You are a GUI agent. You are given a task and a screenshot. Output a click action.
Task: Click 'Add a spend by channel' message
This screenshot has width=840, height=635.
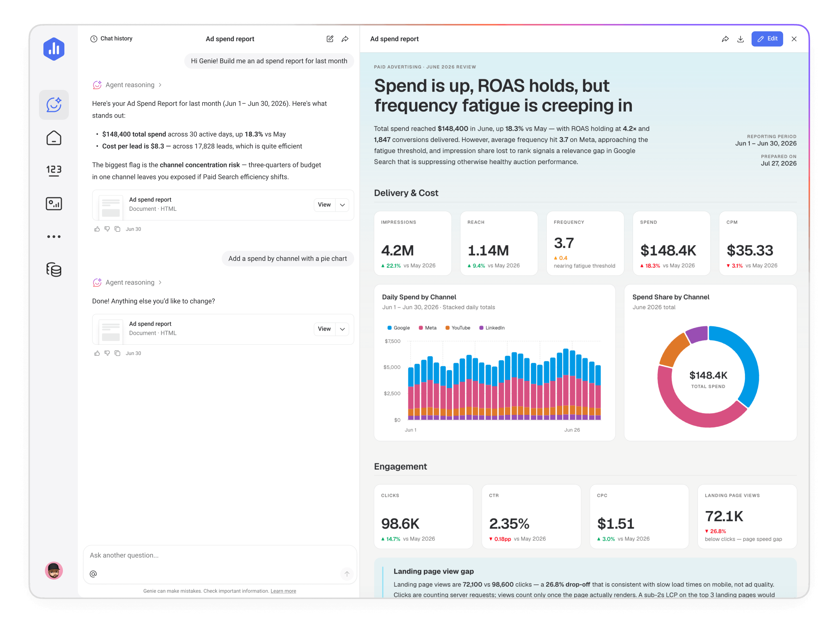(287, 259)
